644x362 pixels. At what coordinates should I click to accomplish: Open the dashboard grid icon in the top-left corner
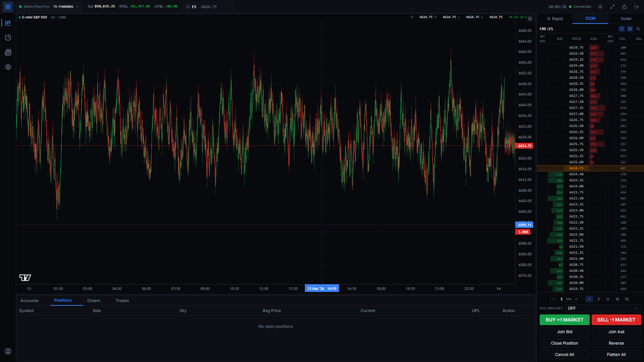[8, 7]
